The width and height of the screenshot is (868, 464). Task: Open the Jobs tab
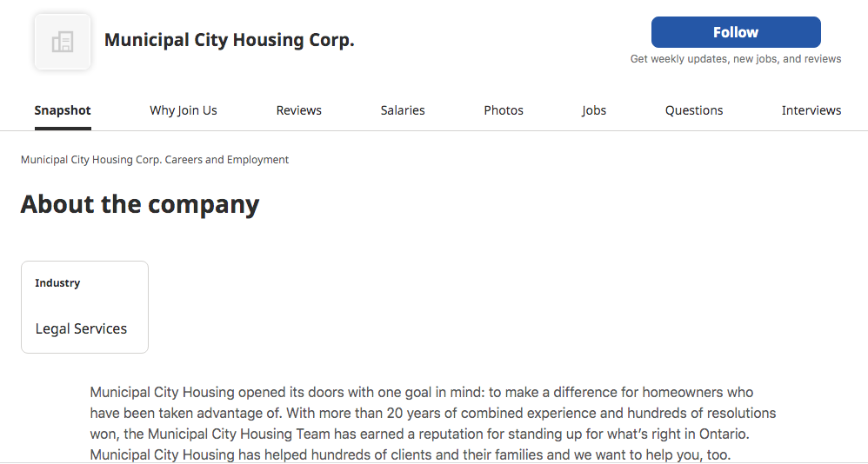(x=594, y=110)
